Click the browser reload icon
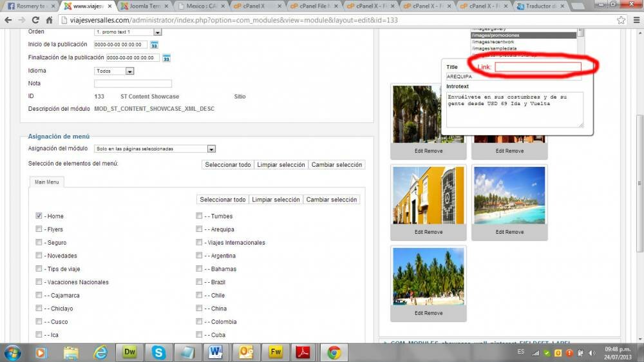This screenshot has width=644, height=362. click(36, 20)
